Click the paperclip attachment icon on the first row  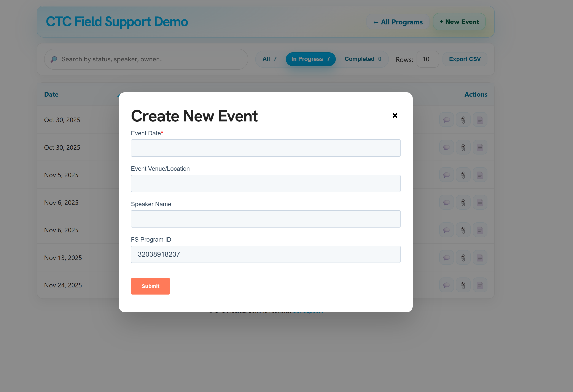(x=463, y=120)
